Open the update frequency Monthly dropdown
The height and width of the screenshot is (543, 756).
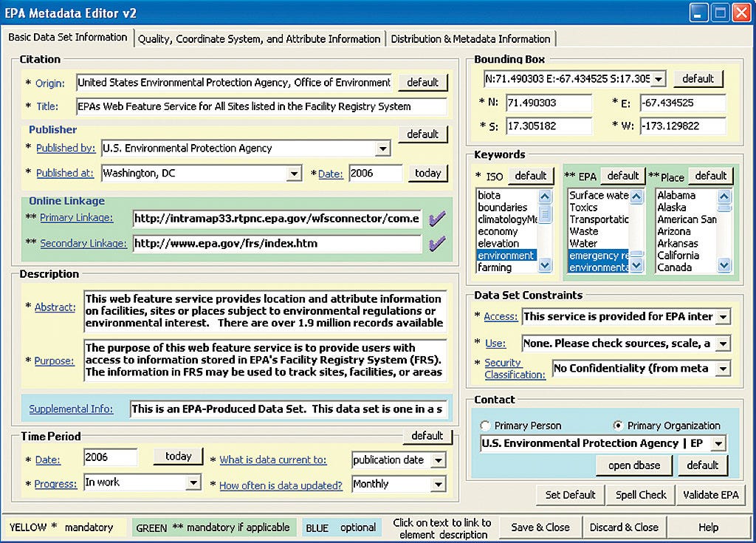pos(439,484)
